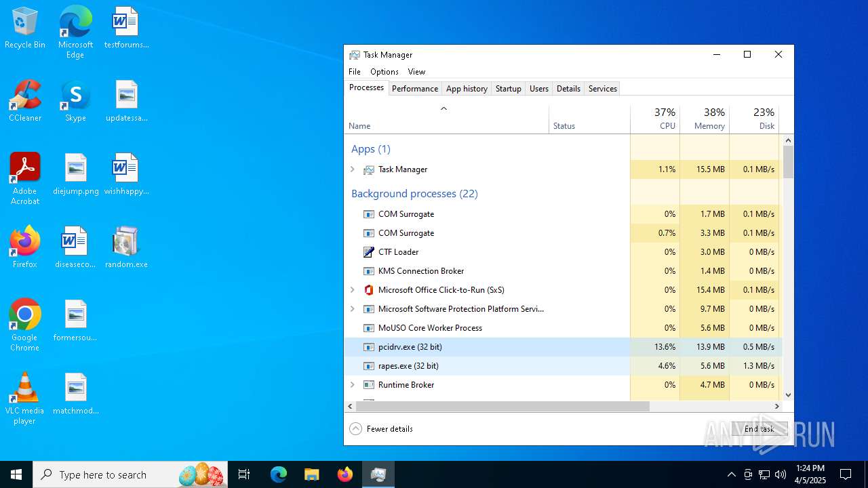The height and width of the screenshot is (488, 868).
Task: Open the Services tab
Action: (x=603, y=89)
